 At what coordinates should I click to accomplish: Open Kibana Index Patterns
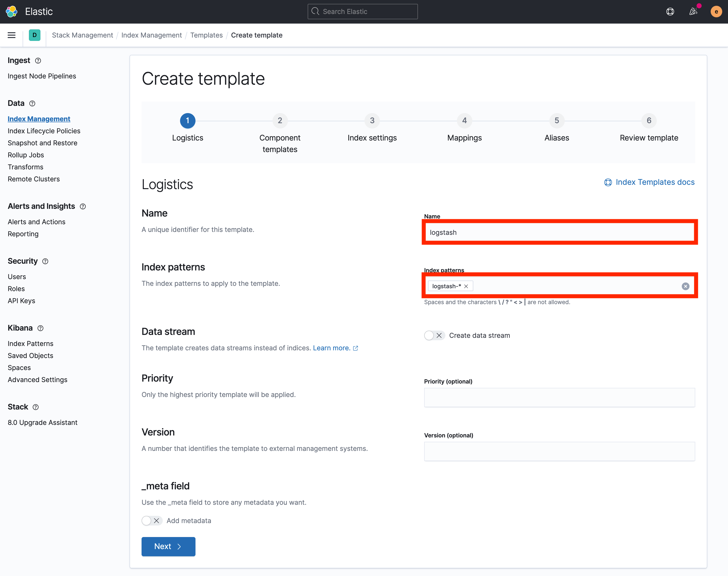(30, 344)
